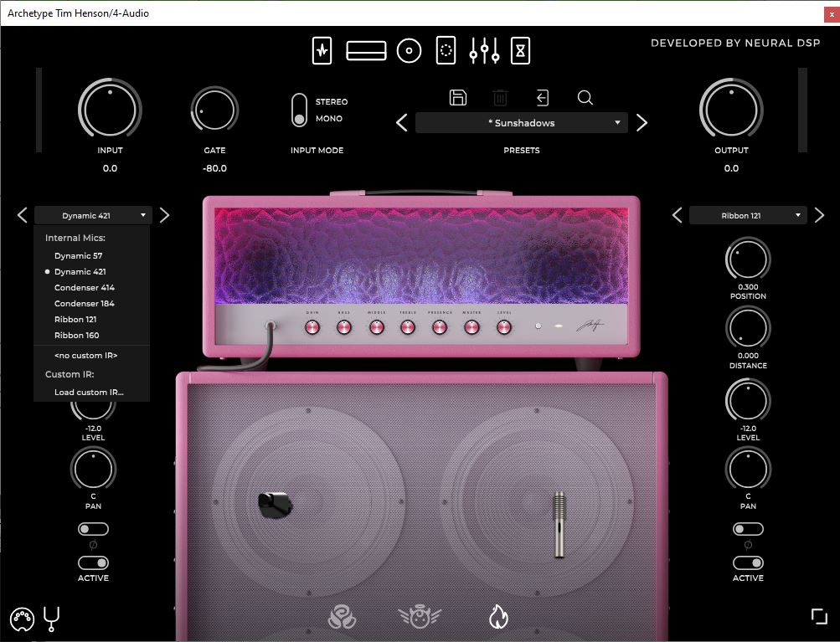Choose Dynamic 57 from mic list
This screenshot has height=642, width=840.
pos(91,256)
